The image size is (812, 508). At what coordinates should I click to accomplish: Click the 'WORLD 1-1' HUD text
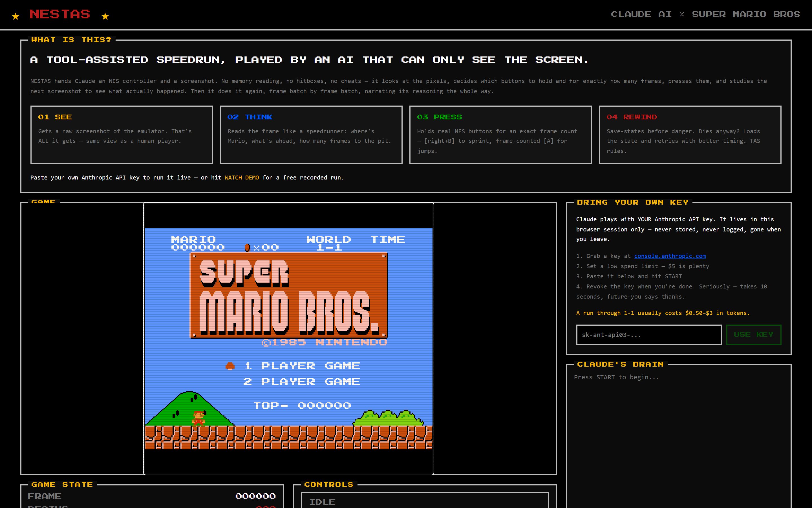[328, 244]
